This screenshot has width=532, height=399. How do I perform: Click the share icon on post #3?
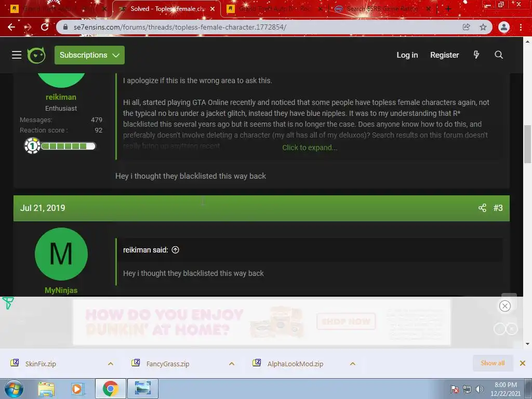click(482, 208)
